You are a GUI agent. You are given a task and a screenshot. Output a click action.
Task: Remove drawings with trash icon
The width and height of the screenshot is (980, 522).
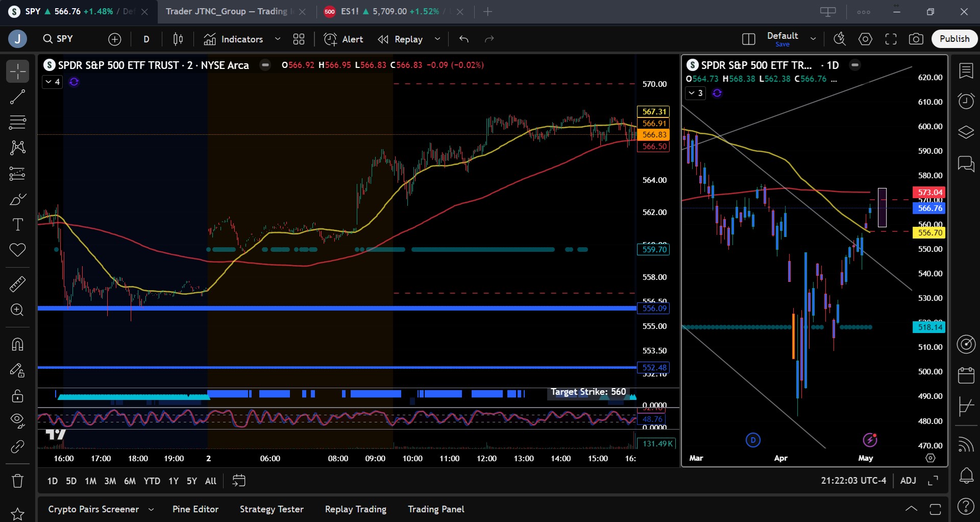[x=17, y=481]
